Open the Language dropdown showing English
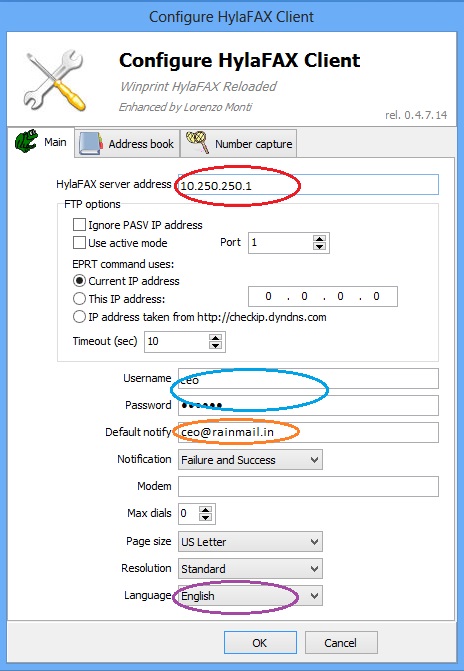 coord(250,596)
